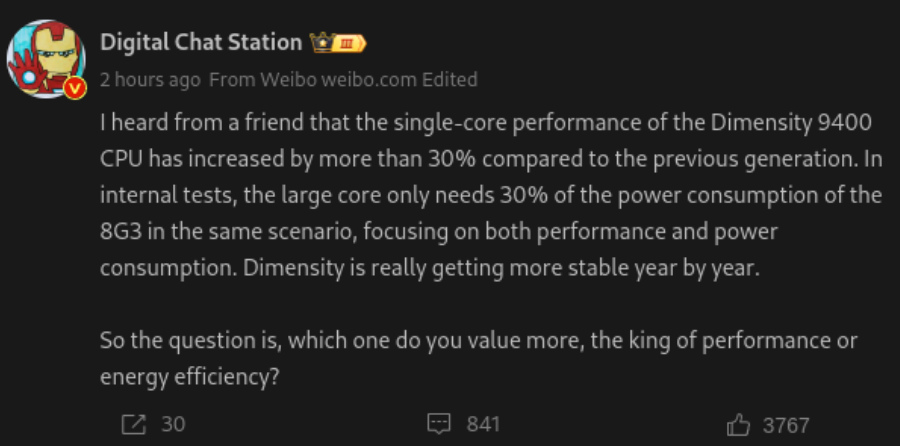Image resolution: width=900 pixels, height=446 pixels.
Task: Open the "2 hours ago" timestamp
Action: coord(150,79)
